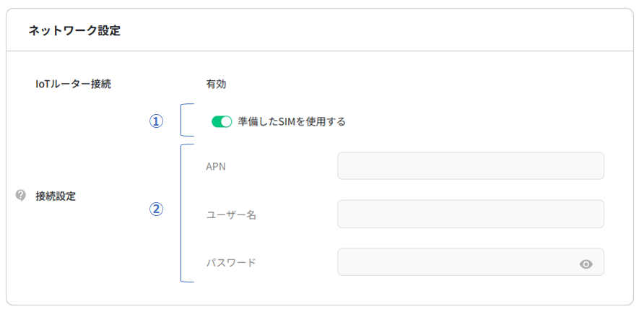Focus the APN input field
The width and height of the screenshot is (644, 312).
pos(470,165)
